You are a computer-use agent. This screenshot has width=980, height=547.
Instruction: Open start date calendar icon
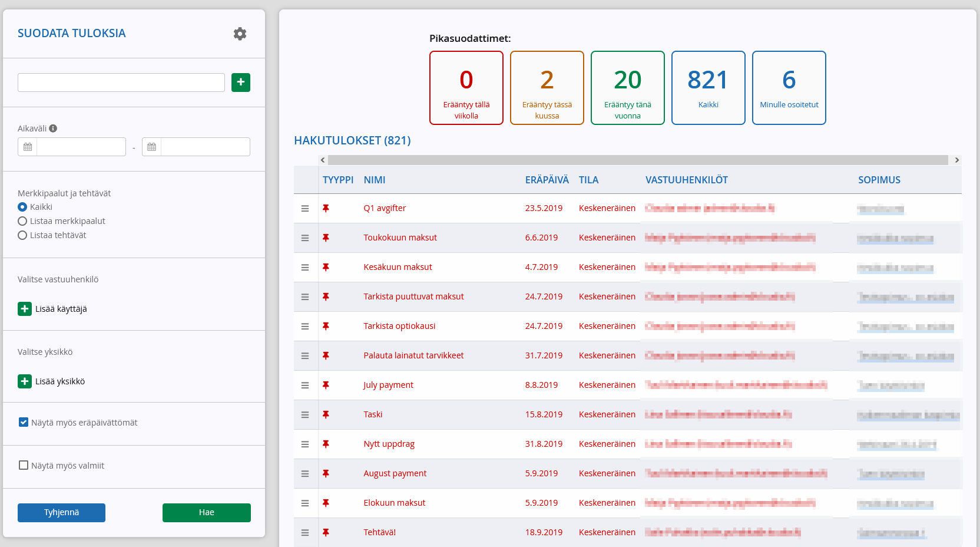28,147
